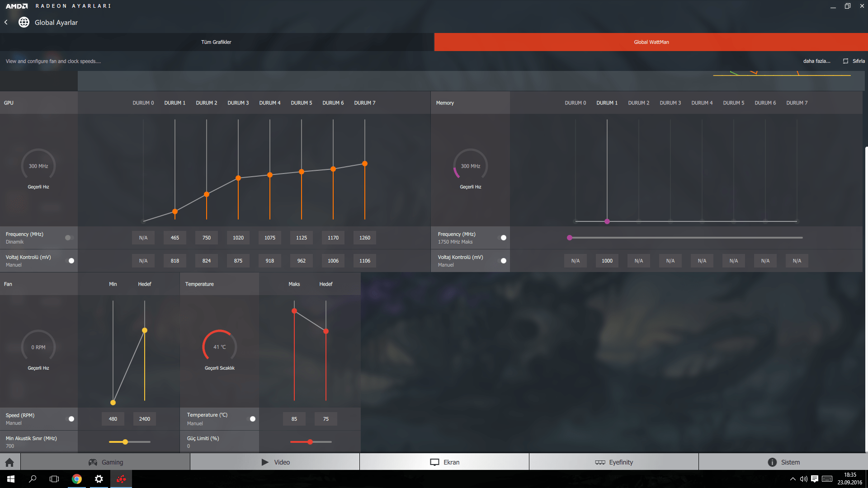Click the back arrow icon
The image size is (868, 488).
click(6, 22)
